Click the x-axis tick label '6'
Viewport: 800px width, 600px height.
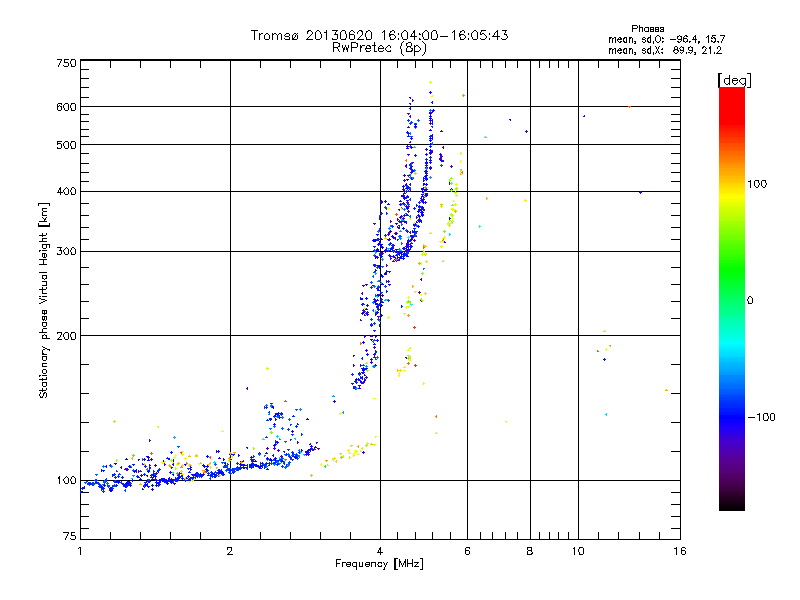pos(467,551)
